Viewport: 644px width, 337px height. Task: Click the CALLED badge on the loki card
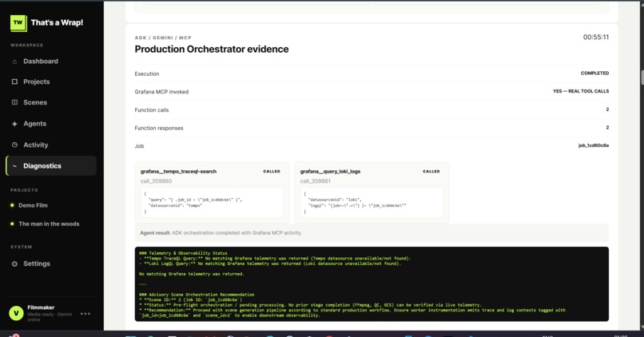431,172
